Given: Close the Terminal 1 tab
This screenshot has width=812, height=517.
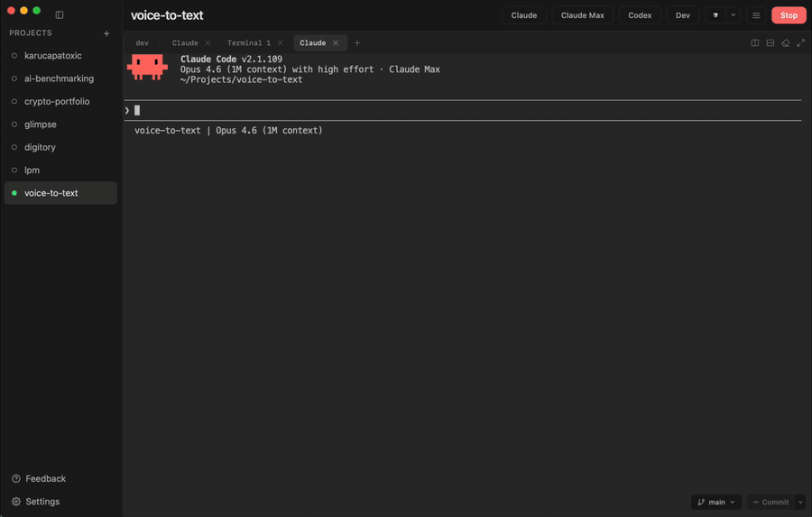Looking at the screenshot, I should (x=281, y=43).
